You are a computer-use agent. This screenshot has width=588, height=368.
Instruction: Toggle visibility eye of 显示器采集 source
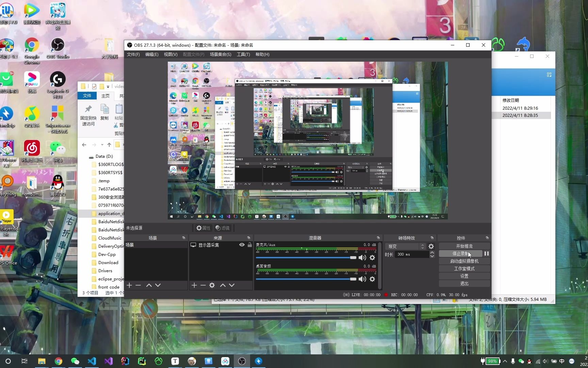242,245
